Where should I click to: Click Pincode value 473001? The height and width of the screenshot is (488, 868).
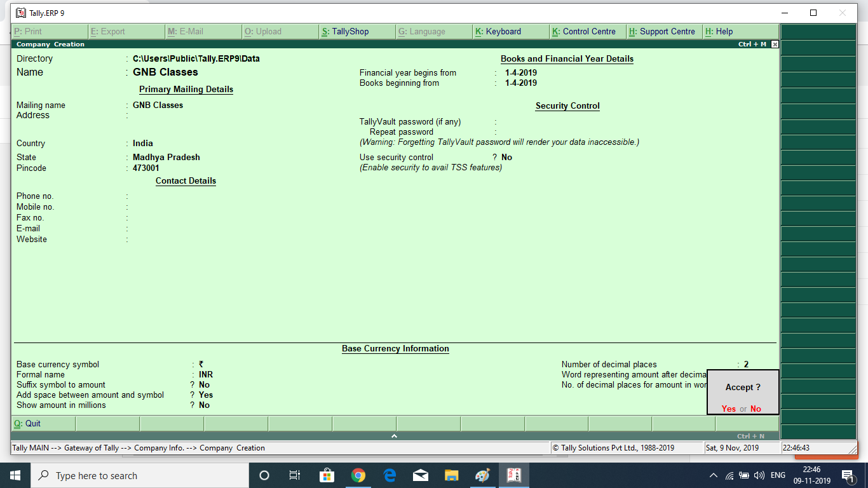coord(146,168)
